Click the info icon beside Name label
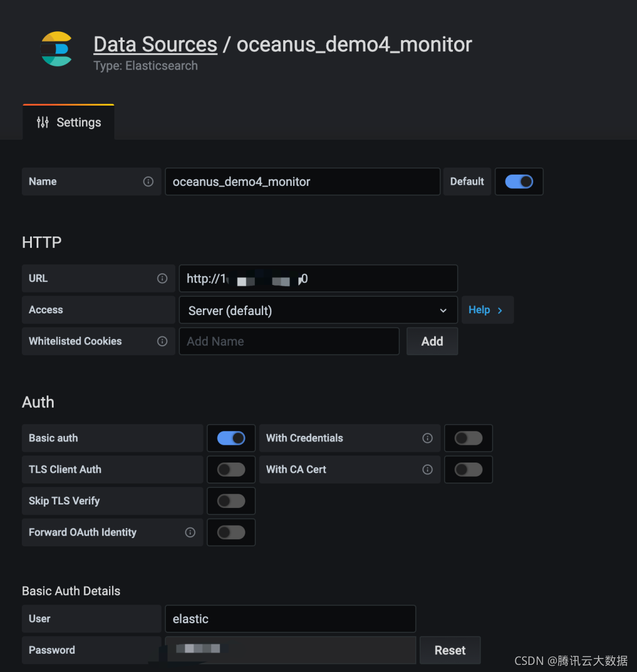The image size is (637, 672). tap(148, 182)
